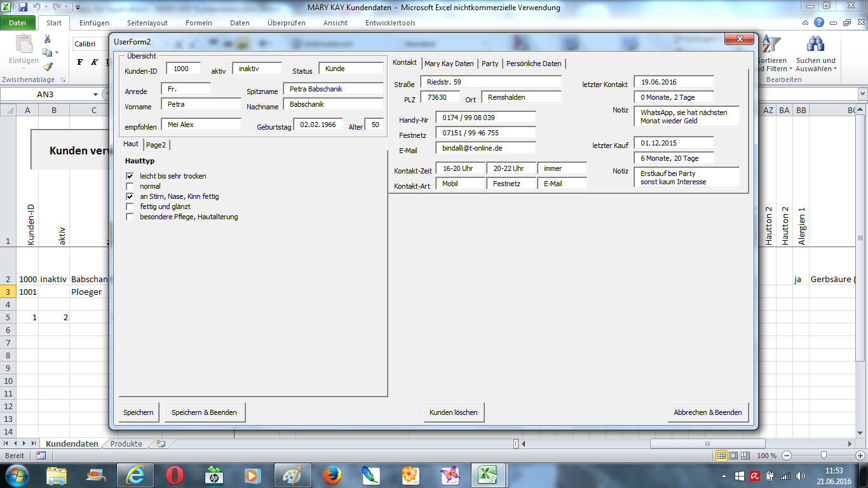Toggle 'an Stirn, Nase, Kinn fettig' checkbox
Viewport: 868px width, 488px height.
click(130, 196)
